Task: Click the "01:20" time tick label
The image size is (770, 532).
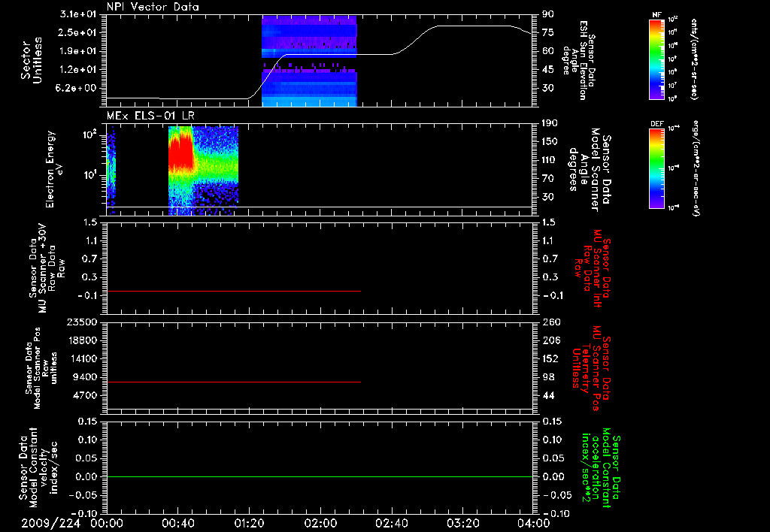Action: [249, 523]
